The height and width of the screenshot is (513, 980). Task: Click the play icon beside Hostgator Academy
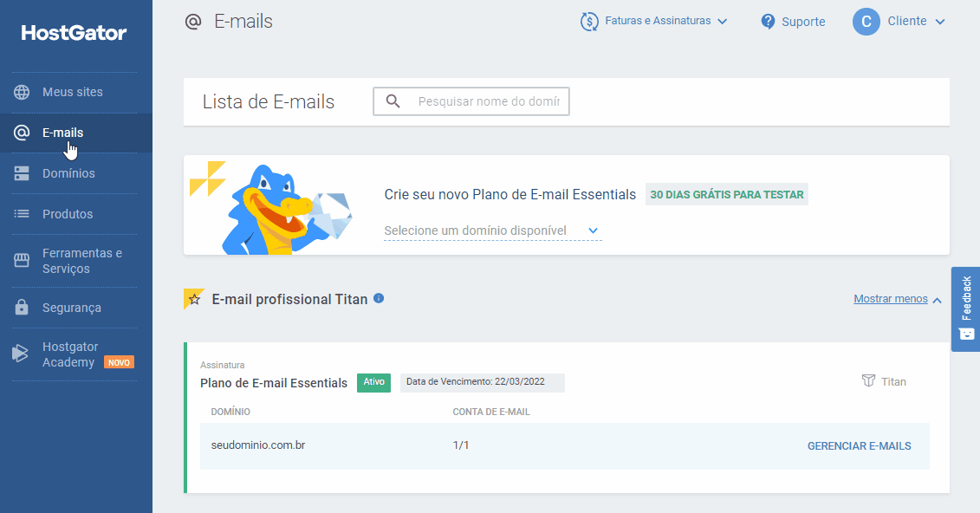pos(21,354)
